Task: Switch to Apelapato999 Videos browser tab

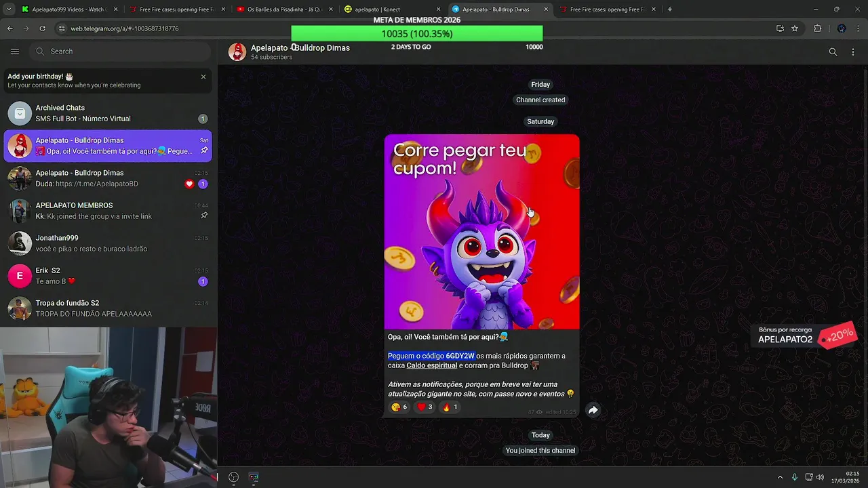Action: click(x=68, y=9)
